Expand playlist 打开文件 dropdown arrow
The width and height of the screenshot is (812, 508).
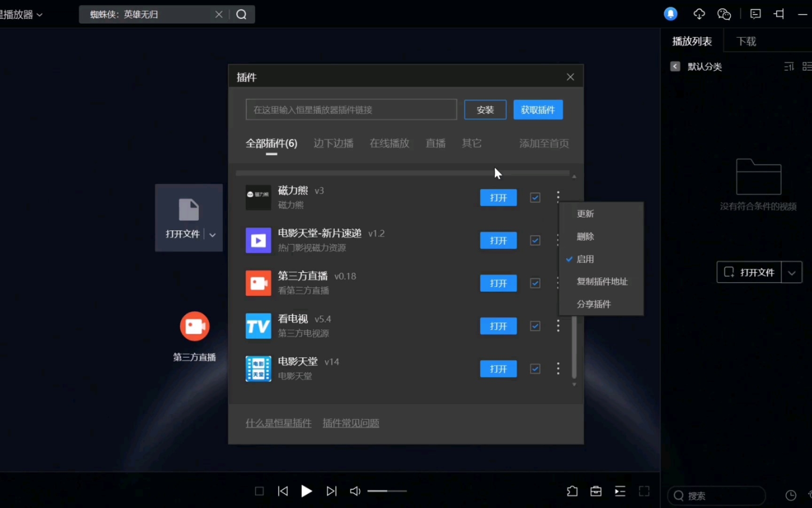coord(792,272)
